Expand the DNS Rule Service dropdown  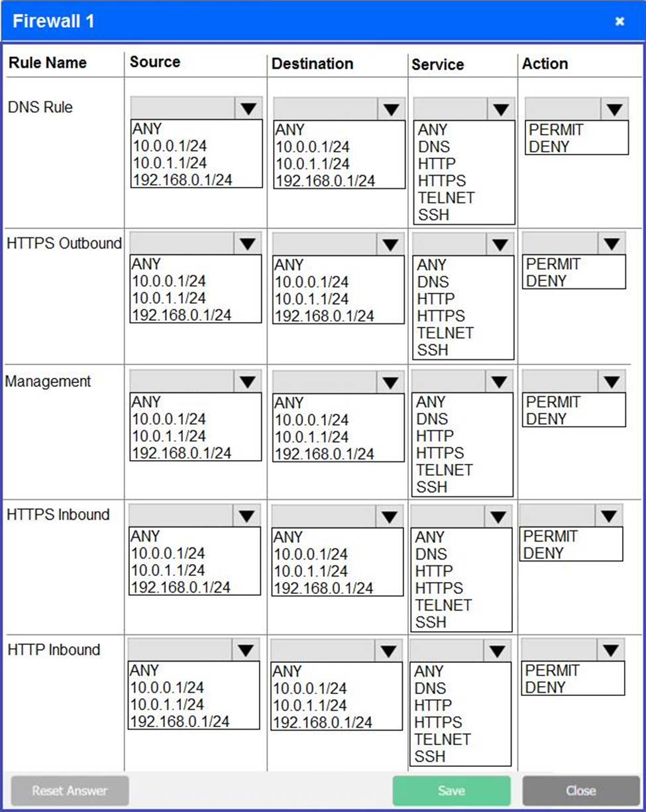point(501,109)
